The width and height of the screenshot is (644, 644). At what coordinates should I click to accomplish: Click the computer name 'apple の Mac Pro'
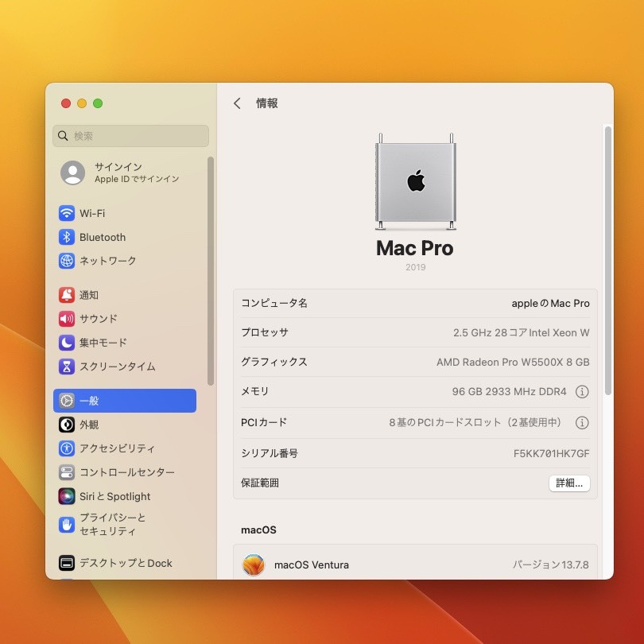coord(550,304)
